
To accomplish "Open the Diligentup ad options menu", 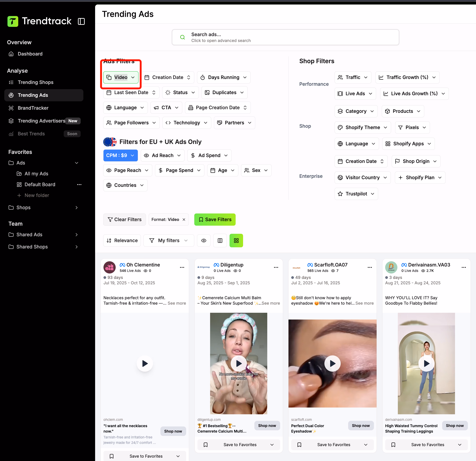I will click(x=276, y=267).
